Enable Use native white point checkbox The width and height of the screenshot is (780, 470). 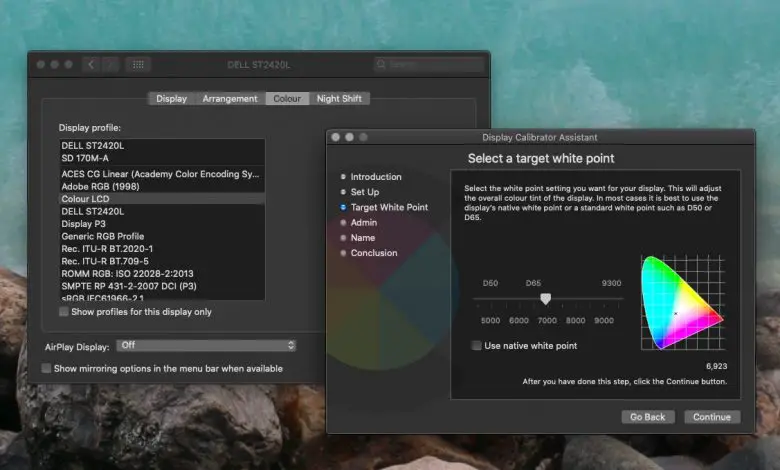coord(477,345)
